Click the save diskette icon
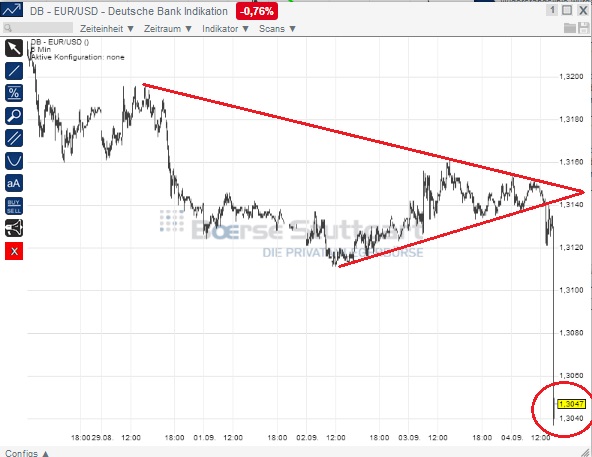 pyautogui.click(x=584, y=28)
